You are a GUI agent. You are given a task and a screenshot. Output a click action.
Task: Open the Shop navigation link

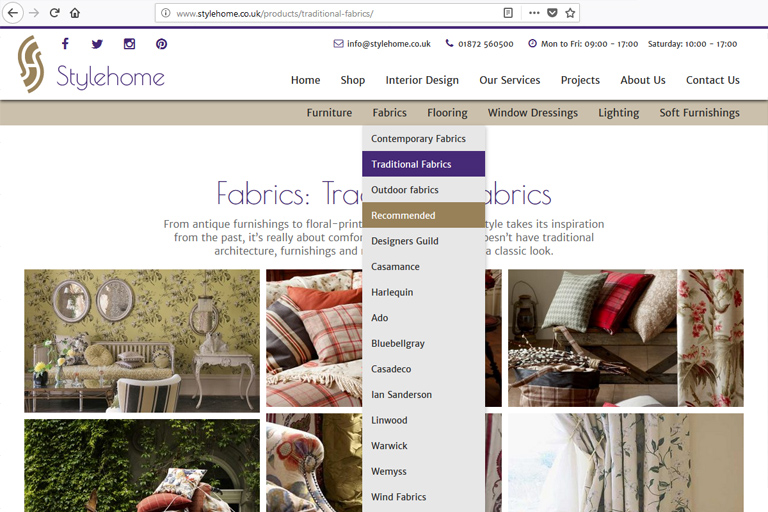tap(353, 80)
